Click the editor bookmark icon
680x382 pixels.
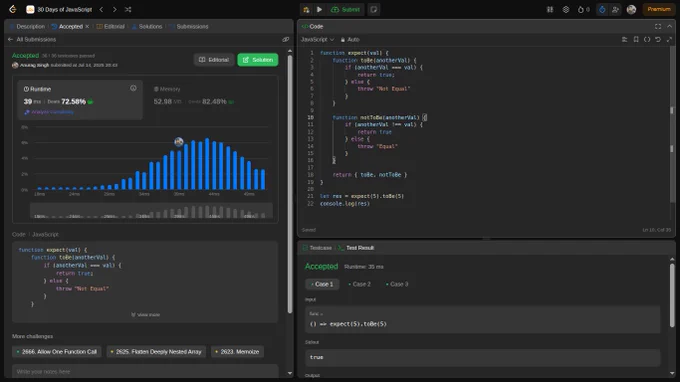tap(636, 39)
